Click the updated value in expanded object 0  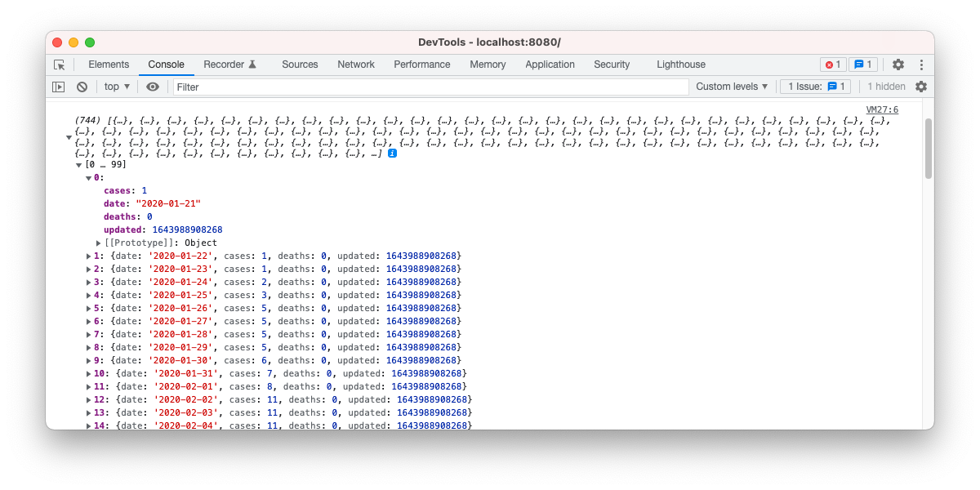click(187, 230)
